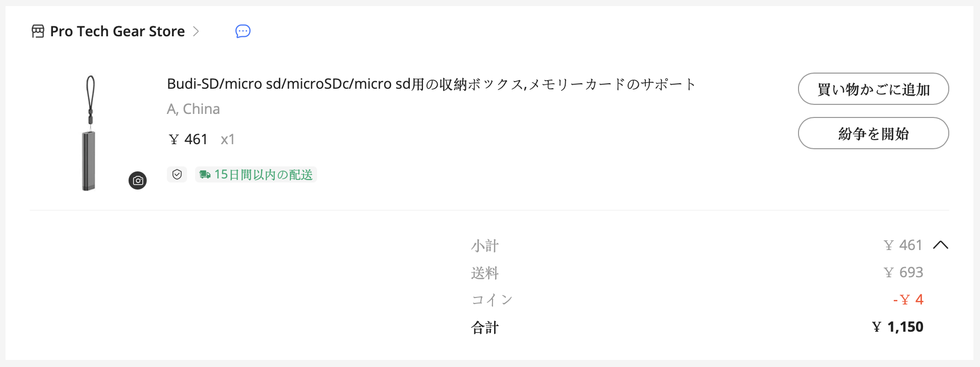Click the 合計 total row
This screenshot has height=367, width=980.
click(484, 327)
